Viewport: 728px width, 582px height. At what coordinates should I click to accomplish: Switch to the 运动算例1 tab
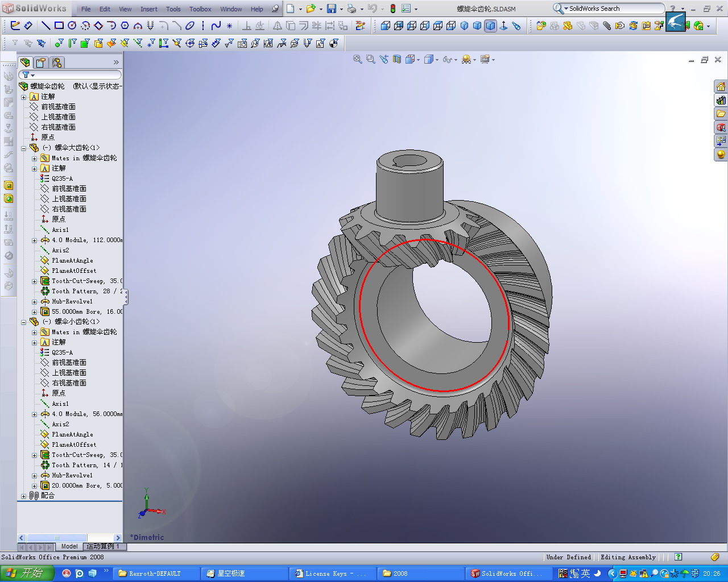click(102, 546)
